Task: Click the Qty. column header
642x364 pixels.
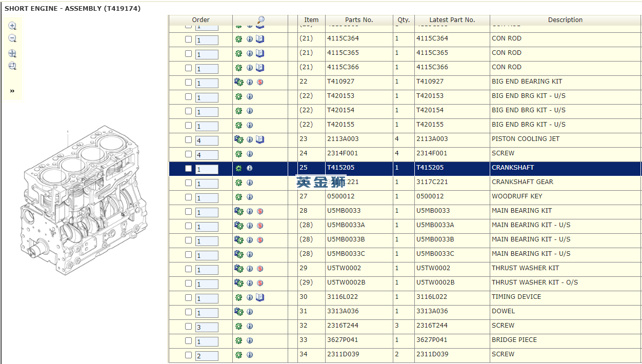Action: click(x=404, y=20)
